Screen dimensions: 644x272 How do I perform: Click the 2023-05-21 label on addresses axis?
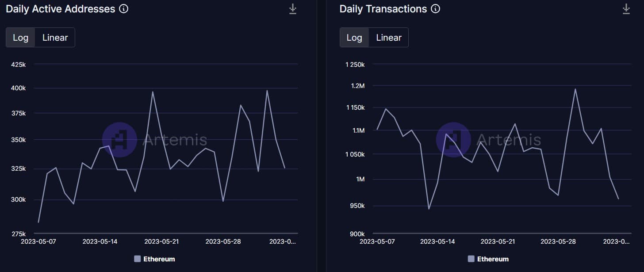point(161,241)
